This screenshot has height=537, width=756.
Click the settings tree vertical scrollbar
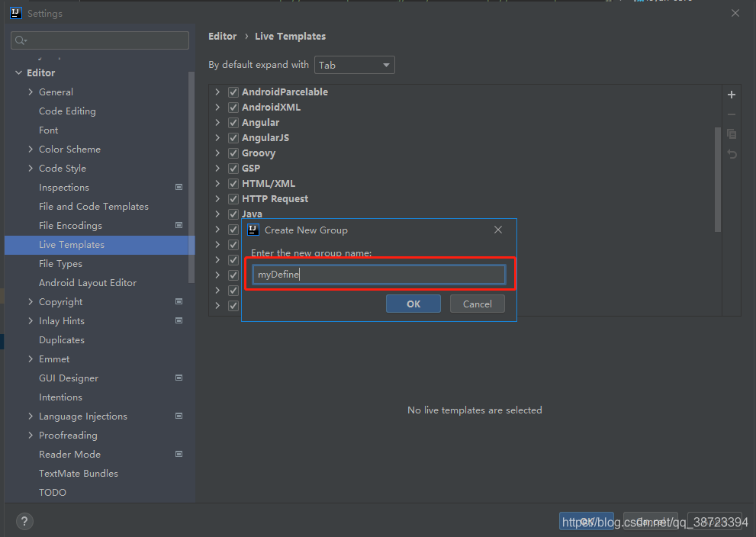[x=191, y=177]
